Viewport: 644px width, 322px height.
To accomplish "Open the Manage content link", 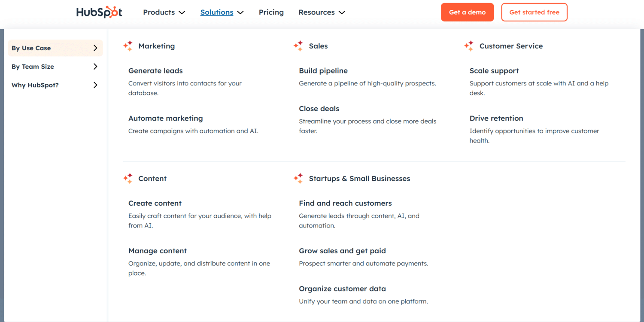I will coord(158,251).
